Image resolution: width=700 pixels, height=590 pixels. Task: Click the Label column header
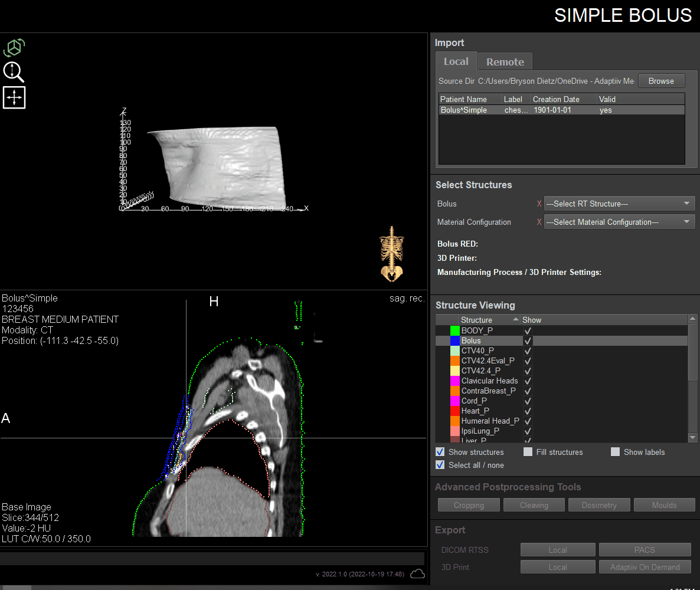516,99
